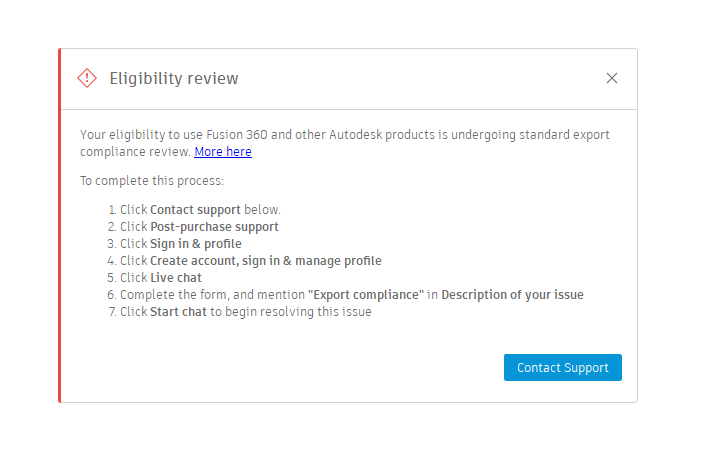Click the bold Start chat text
709x457 pixels.
pos(178,312)
